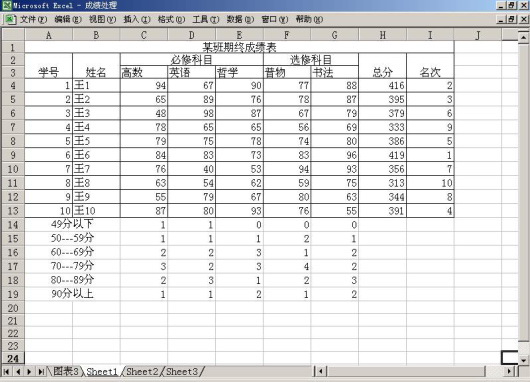Select column C header
This screenshot has height=382, width=530.
point(144,35)
